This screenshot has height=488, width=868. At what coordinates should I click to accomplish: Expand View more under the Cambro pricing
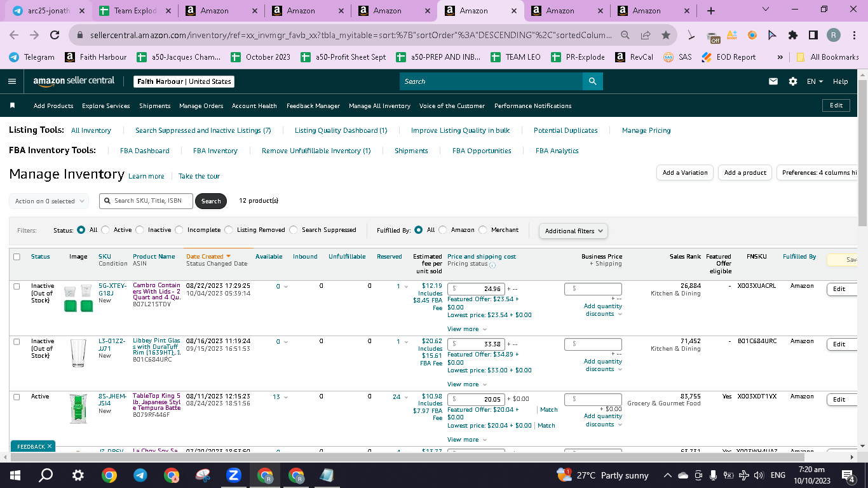[x=467, y=329]
